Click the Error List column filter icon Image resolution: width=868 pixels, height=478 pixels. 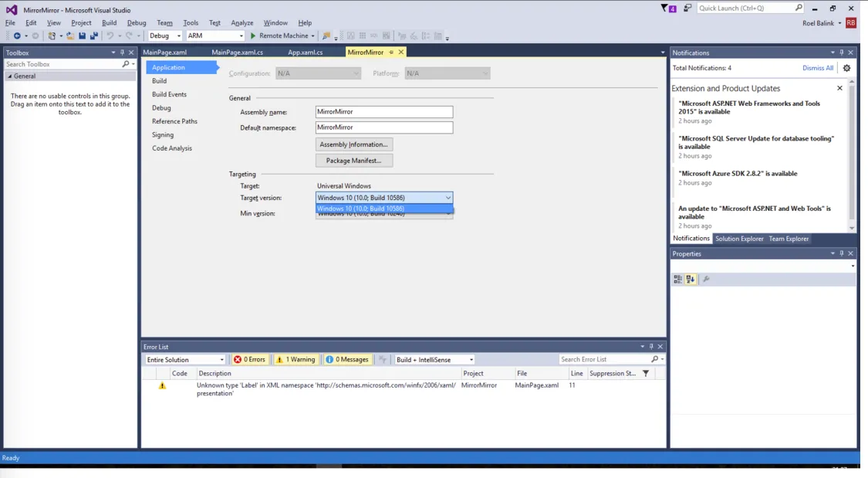(x=646, y=373)
